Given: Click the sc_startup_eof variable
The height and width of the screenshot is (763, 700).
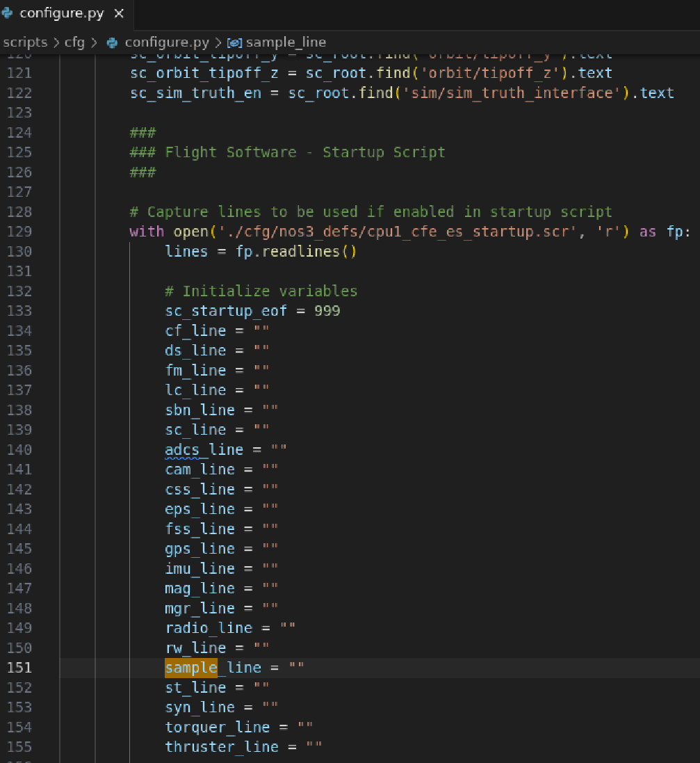Looking at the screenshot, I should click(x=226, y=311).
